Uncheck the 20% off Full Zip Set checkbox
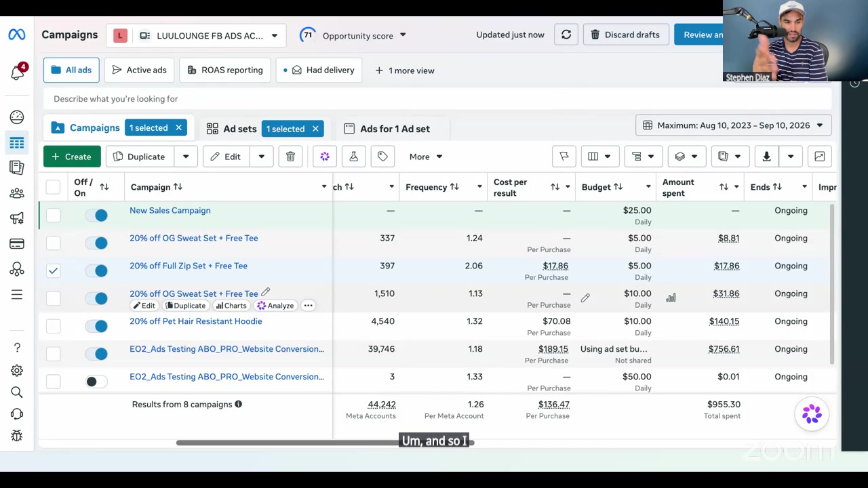 point(53,270)
